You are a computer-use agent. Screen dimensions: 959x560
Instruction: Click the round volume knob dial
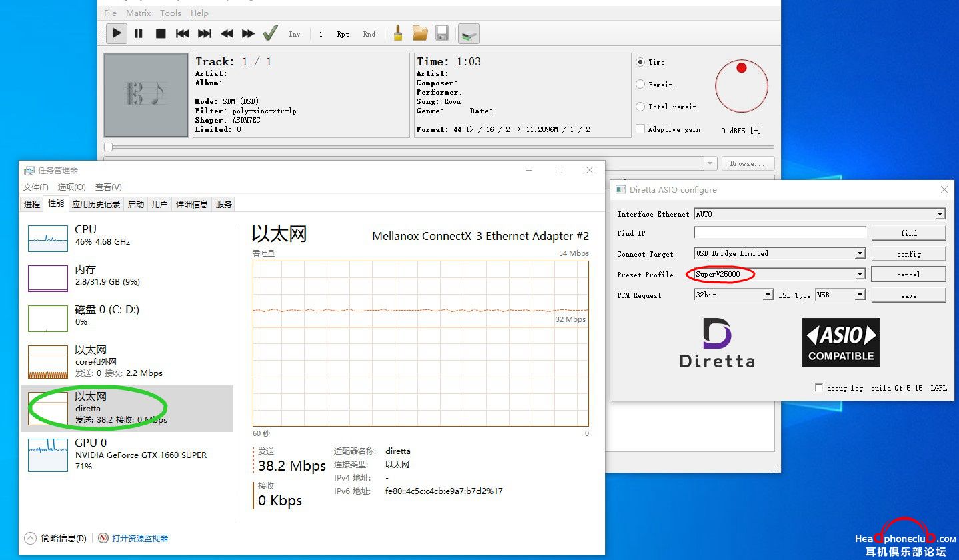pos(742,87)
